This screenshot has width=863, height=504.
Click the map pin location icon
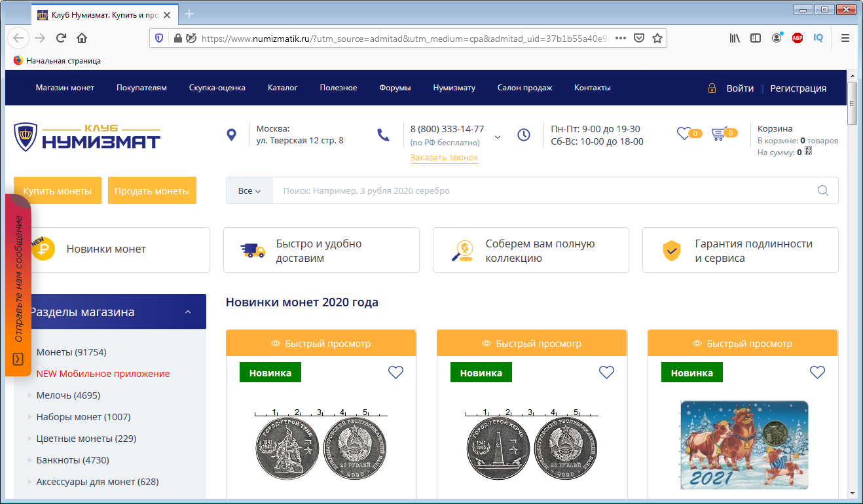pos(231,135)
